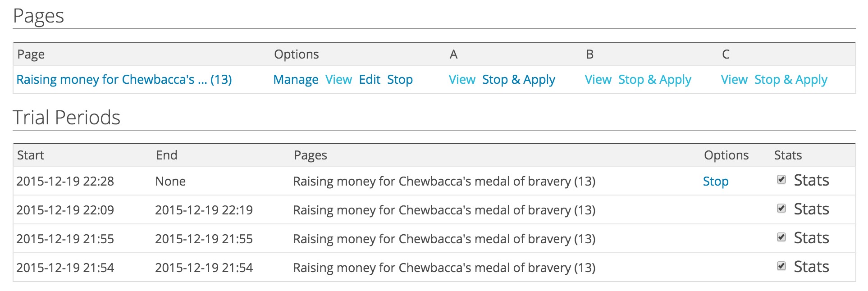Click Stop & Apply for variant B
Image resolution: width=868 pixels, height=291 pixels.
[655, 80]
